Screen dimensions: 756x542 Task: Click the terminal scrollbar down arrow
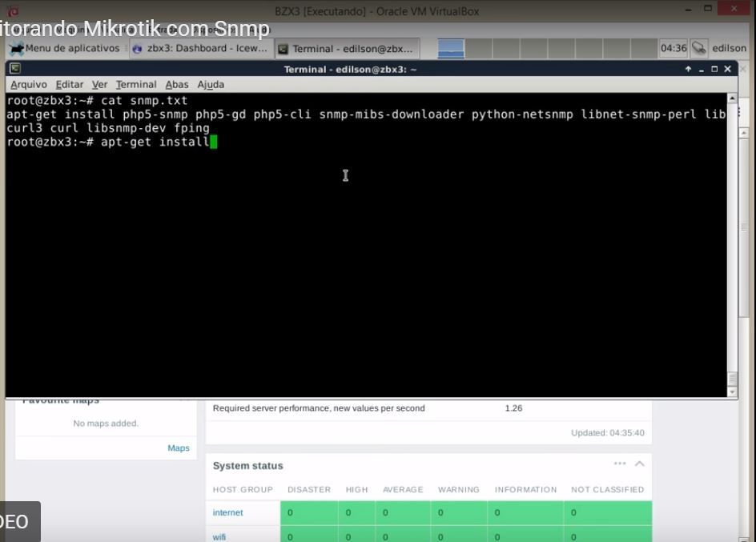pyautogui.click(x=732, y=392)
